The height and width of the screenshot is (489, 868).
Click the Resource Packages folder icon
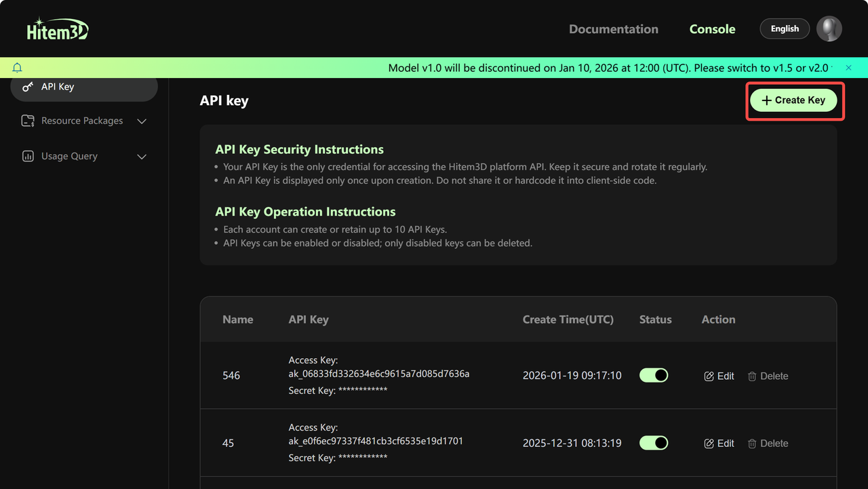click(x=28, y=121)
